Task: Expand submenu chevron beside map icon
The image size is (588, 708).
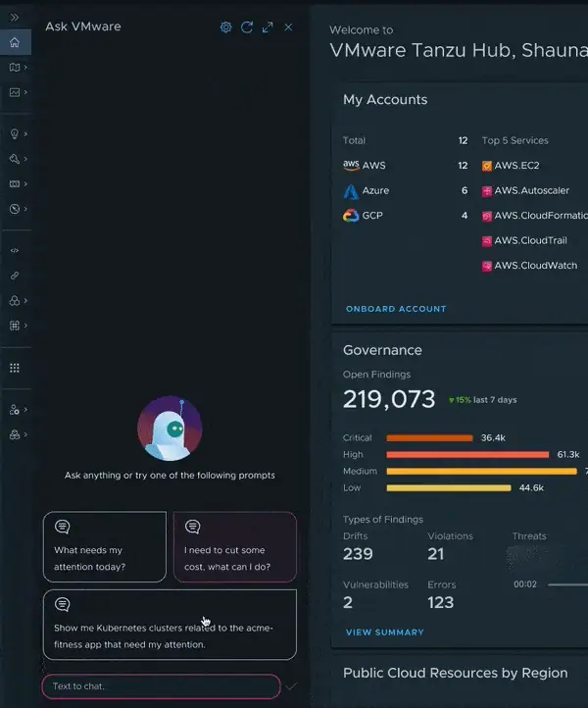Action: [x=25, y=68]
